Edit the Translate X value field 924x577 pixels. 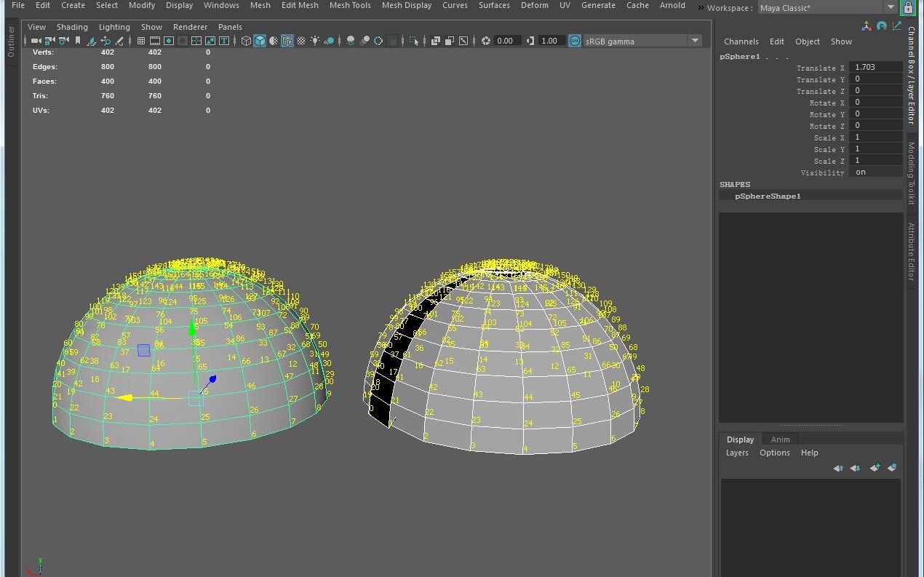(x=875, y=67)
